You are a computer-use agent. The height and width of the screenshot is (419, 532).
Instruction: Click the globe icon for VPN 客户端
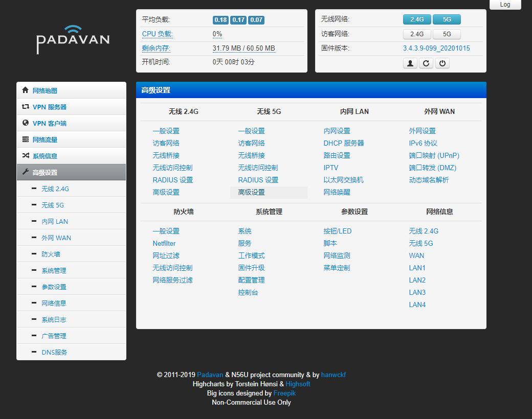(26, 123)
